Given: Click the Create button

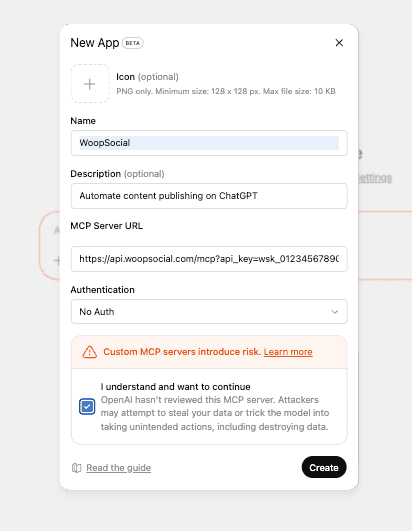Looking at the screenshot, I should [x=324, y=467].
